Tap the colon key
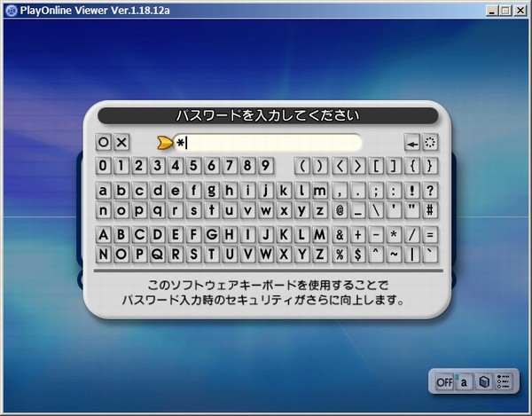 pos(394,191)
